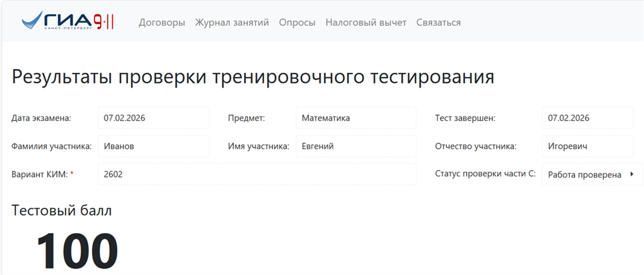Click the Тестовый балл heading
The height and width of the screenshot is (275, 644).
(x=62, y=211)
